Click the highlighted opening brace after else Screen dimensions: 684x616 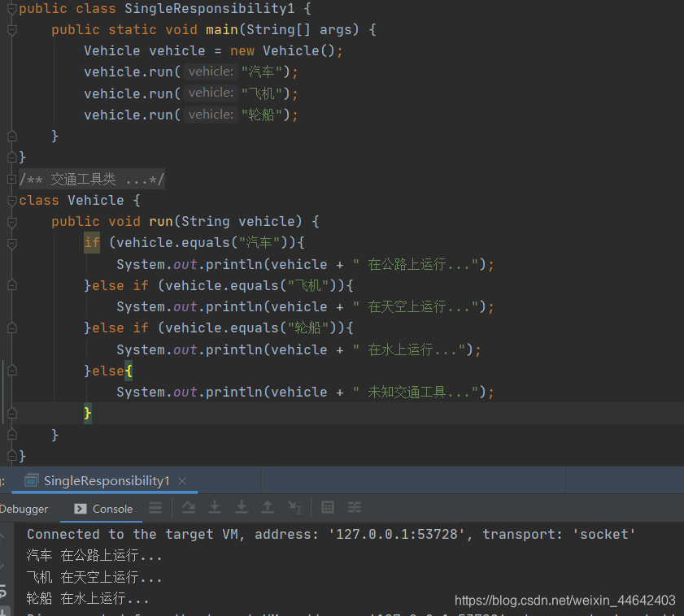(x=129, y=371)
